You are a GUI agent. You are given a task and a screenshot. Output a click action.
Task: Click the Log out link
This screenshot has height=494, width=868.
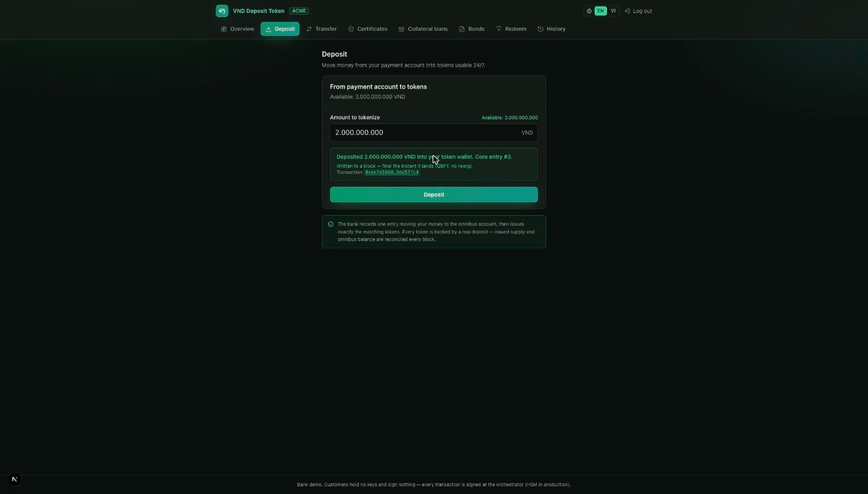coord(638,11)
